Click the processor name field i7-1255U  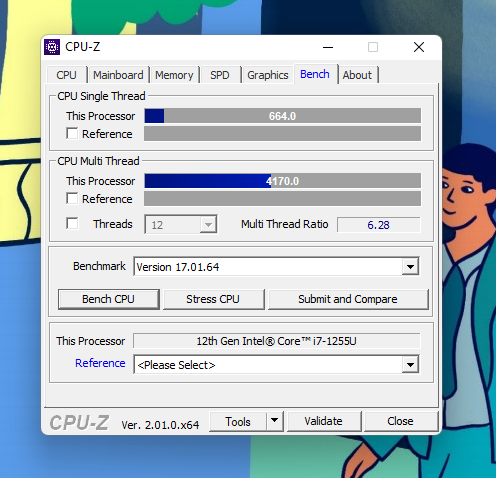point(277,341)
